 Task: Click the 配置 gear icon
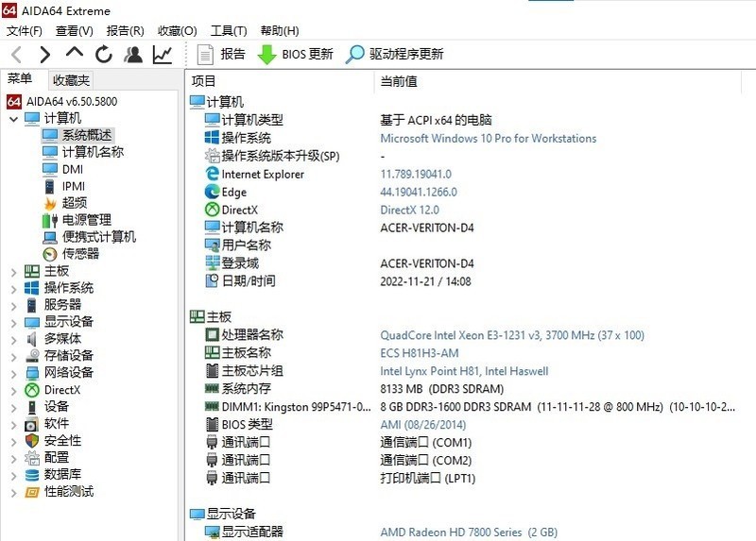[32, 458]
